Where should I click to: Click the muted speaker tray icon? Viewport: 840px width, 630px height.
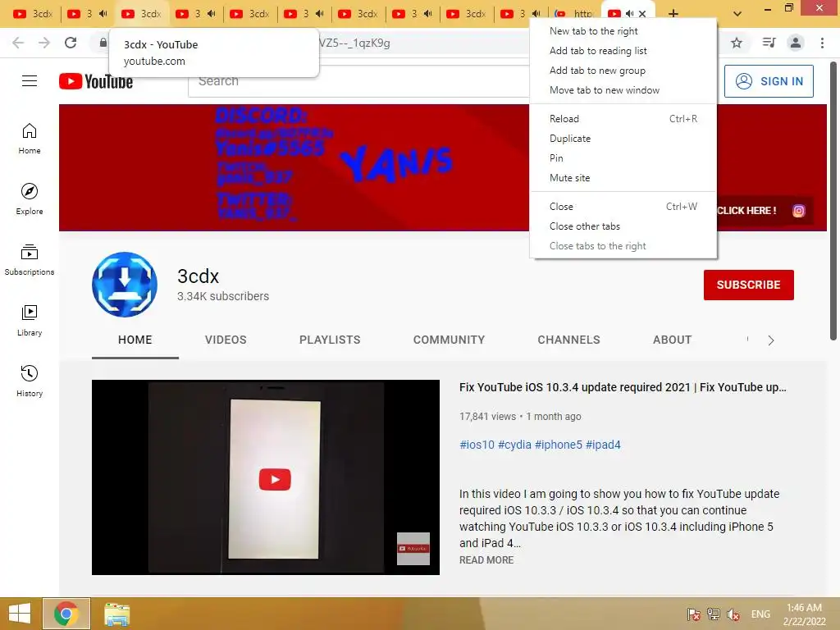click(x=733, y=614)
